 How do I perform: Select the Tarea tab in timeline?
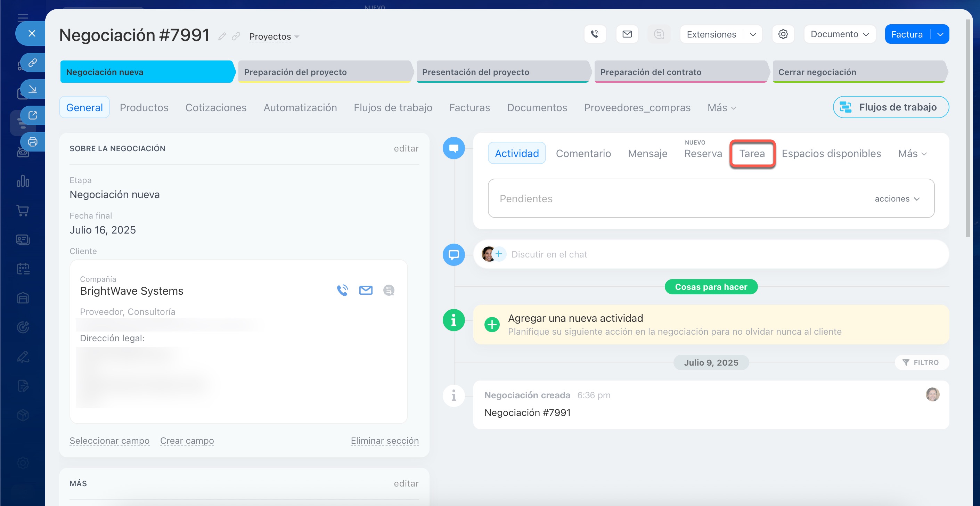tap(752, 153)
